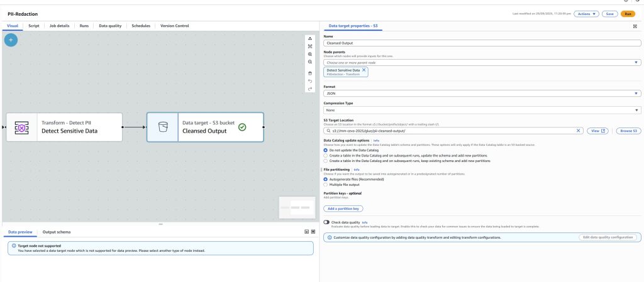This screenshot has height=282, width=644.
Task: Expand the Actions dropdown menu
Action: 586,13
